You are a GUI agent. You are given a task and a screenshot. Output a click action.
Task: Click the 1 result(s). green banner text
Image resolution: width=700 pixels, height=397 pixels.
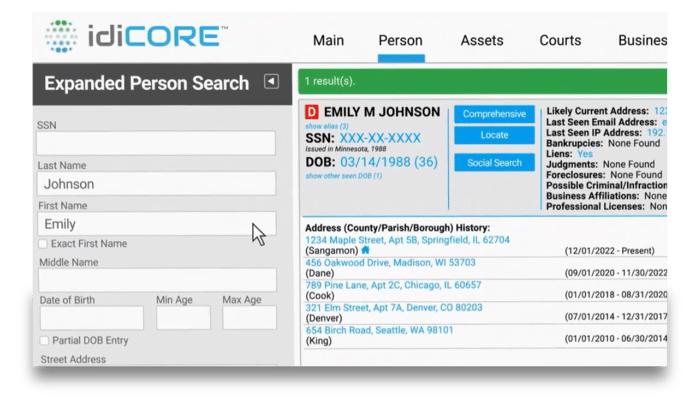330,81
